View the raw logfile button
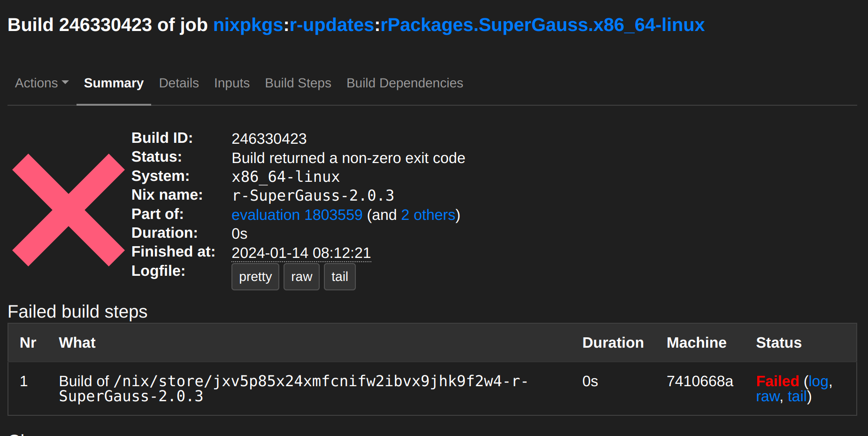868x436 pixels. (x=301, y=277)
